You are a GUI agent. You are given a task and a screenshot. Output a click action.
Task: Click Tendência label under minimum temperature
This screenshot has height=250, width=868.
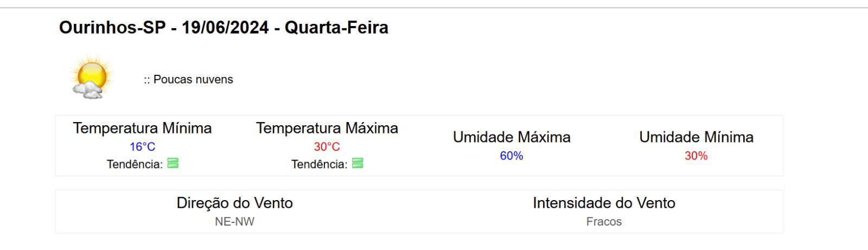tap(135, 164)
